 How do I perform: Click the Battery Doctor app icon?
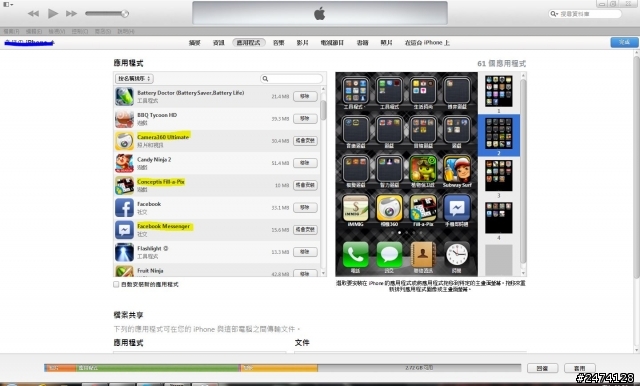[x=124, y=97]
